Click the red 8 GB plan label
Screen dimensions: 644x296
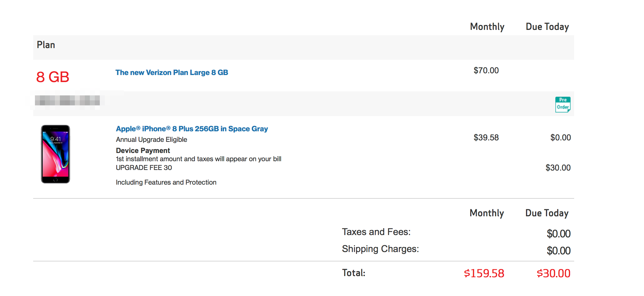53,77
